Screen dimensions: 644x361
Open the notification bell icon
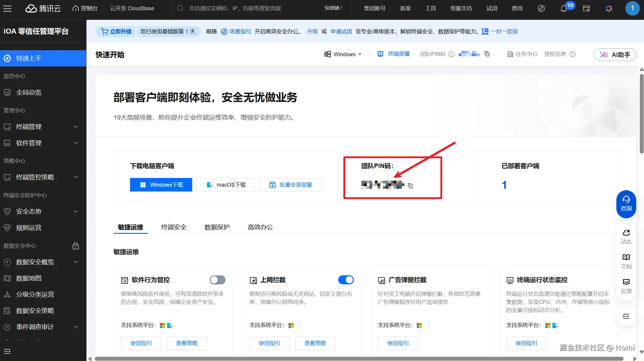[x=563, y=9]
